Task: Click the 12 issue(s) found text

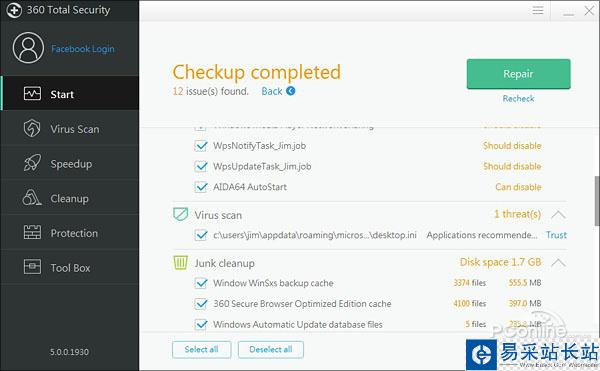Action: 210,91
